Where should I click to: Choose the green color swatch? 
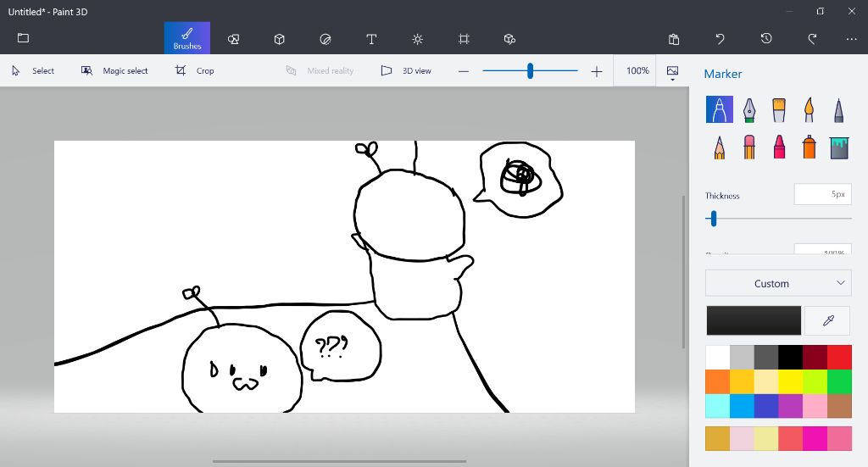[839, 381]
